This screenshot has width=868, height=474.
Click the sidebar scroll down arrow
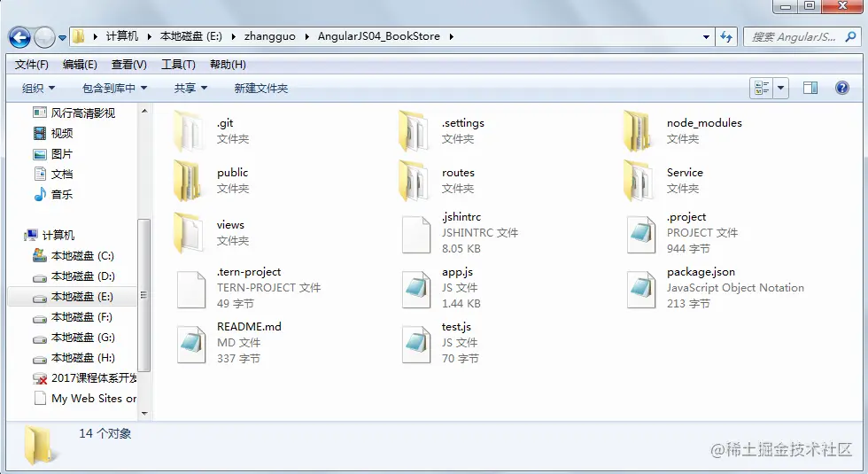click(144, 413)
